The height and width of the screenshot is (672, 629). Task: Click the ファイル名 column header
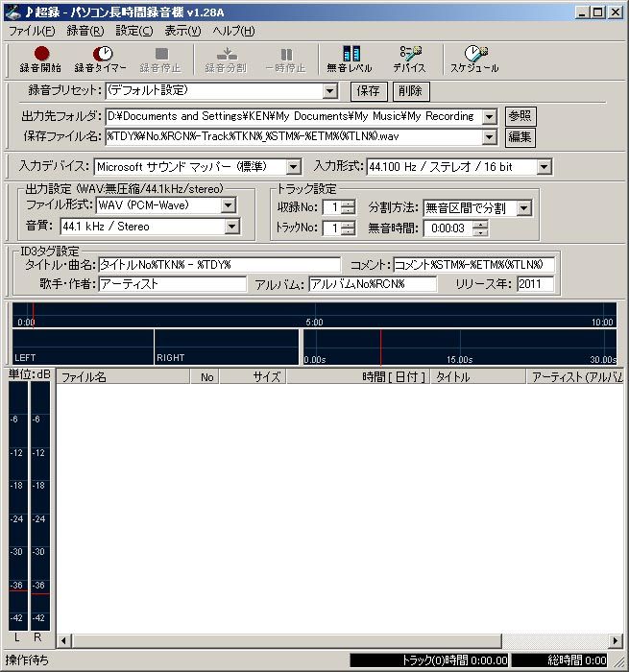123,377
